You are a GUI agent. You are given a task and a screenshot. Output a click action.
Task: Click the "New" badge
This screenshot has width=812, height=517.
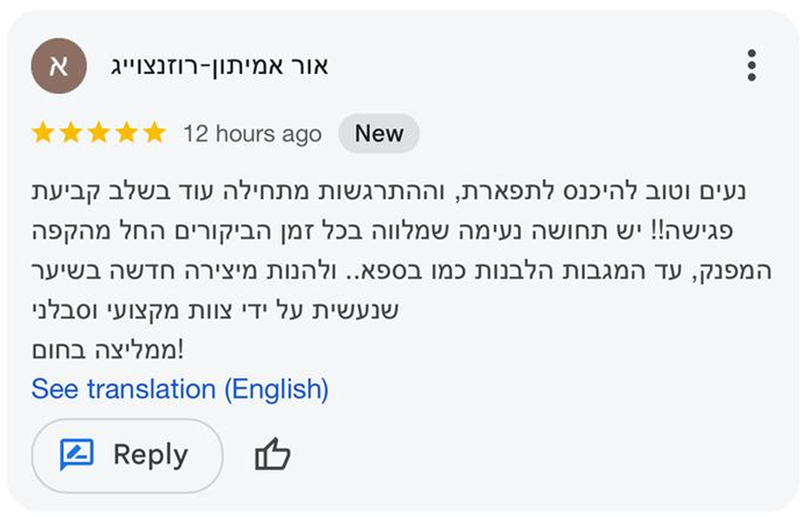379,134
